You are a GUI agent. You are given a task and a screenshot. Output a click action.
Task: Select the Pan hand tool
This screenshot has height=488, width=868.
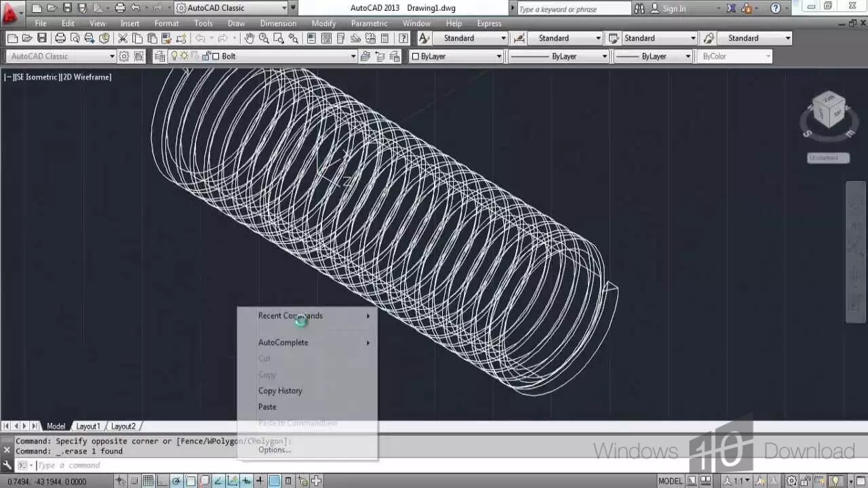tap(249, 38)
